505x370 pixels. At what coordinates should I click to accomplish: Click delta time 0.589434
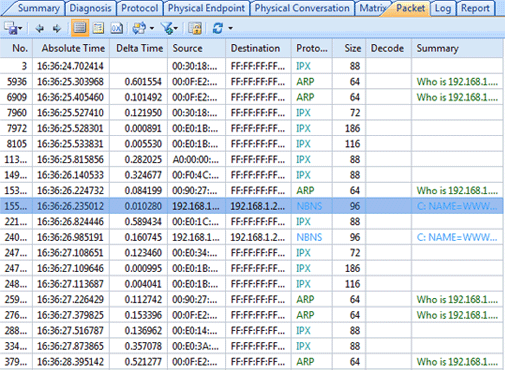tap(143, 222)
